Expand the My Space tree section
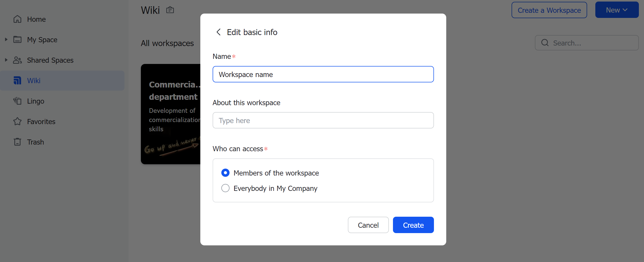The image size is (644, 262). point(6,39)
